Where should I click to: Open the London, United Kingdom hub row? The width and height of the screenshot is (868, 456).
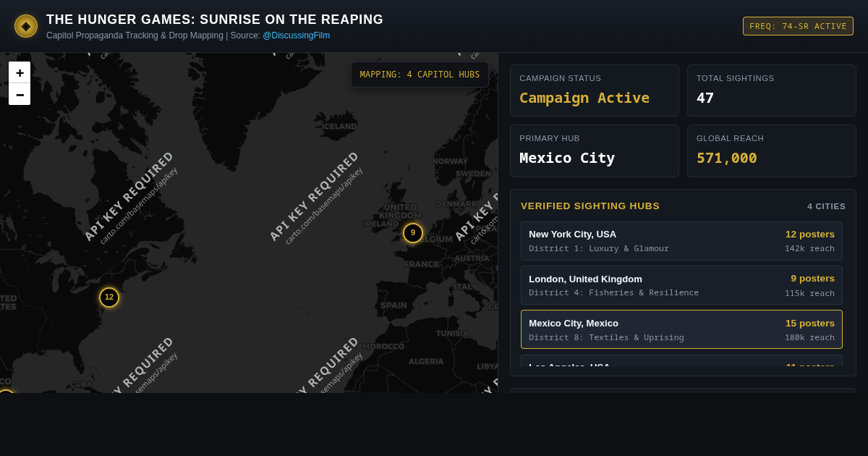681,285
